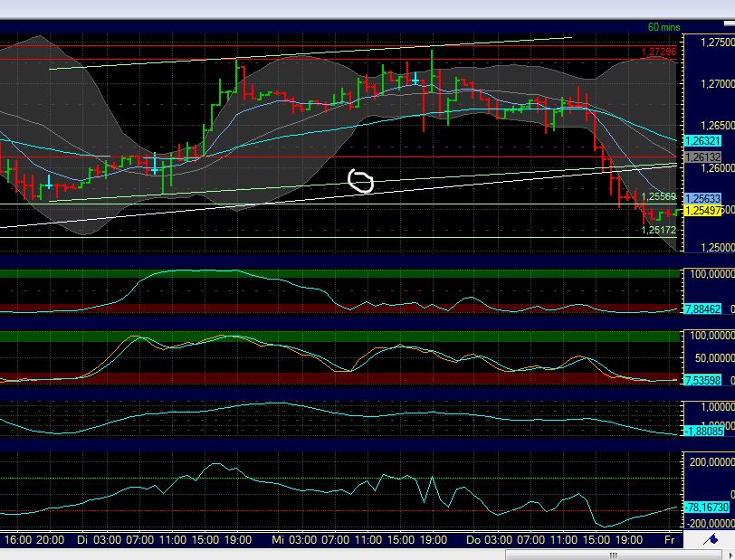Click the 200,00000 scale value in bottom panel
This screenshot has width=735, height=560.
click(x=712, y=462)
